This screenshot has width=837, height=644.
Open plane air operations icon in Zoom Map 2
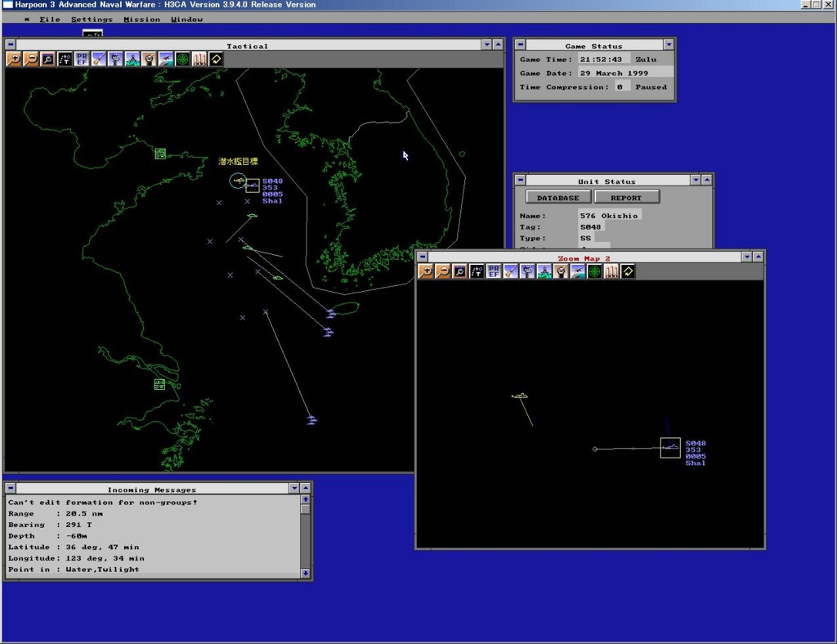pos(578,271)
